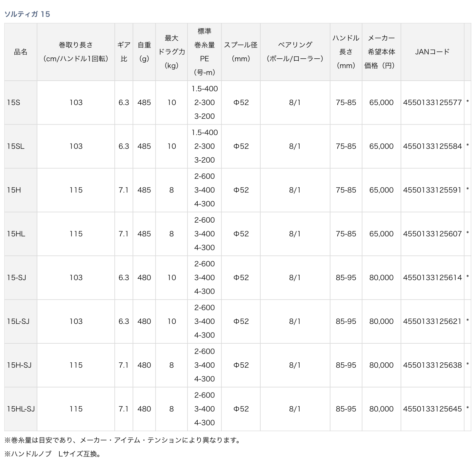Viewport: 476px width, 465px height.
Task: Click the ギア比 column header
Action: 124,52
